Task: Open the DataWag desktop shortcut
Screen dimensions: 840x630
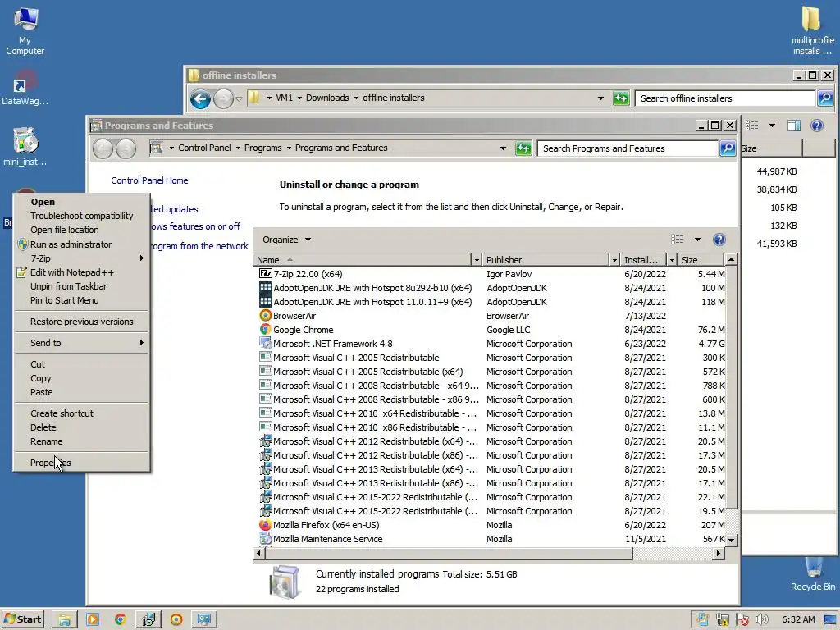Action: 25,87
